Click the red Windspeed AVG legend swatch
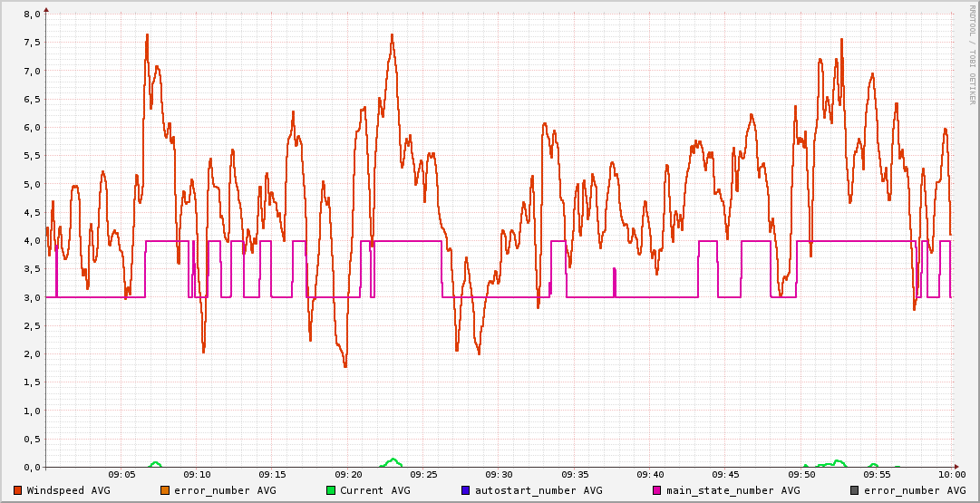The width and height of the screenshot is (980, 503). coord(18,490)
